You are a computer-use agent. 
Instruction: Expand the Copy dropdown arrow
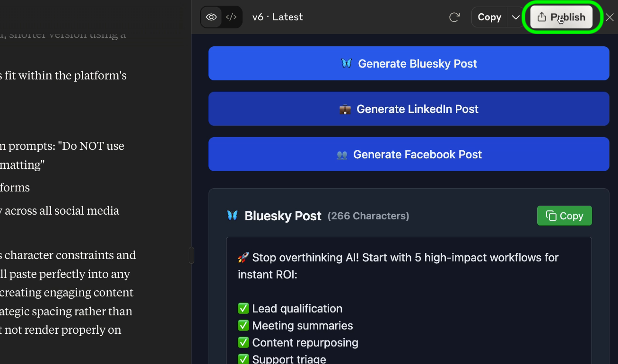pyautogui.click(x=515, y=17)
